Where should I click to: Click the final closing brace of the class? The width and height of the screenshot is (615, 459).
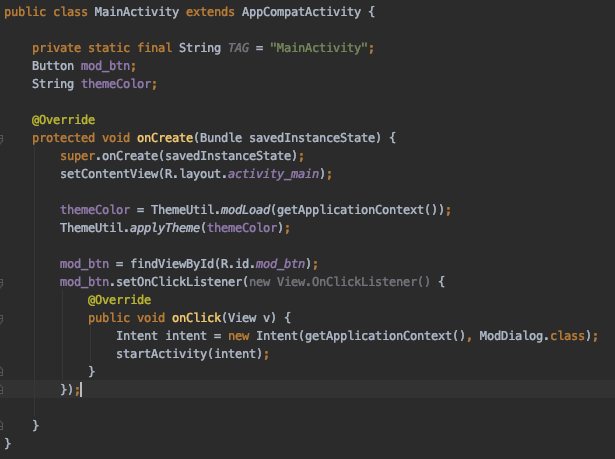(7, 444)
